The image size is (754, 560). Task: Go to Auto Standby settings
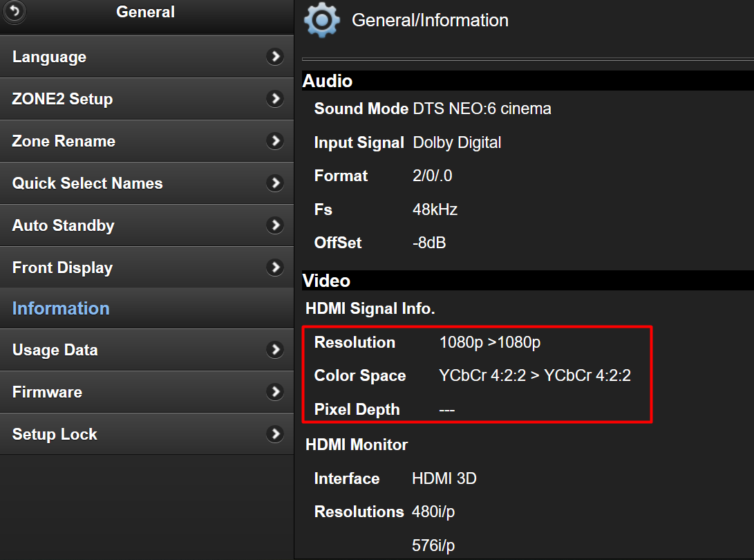64,226
